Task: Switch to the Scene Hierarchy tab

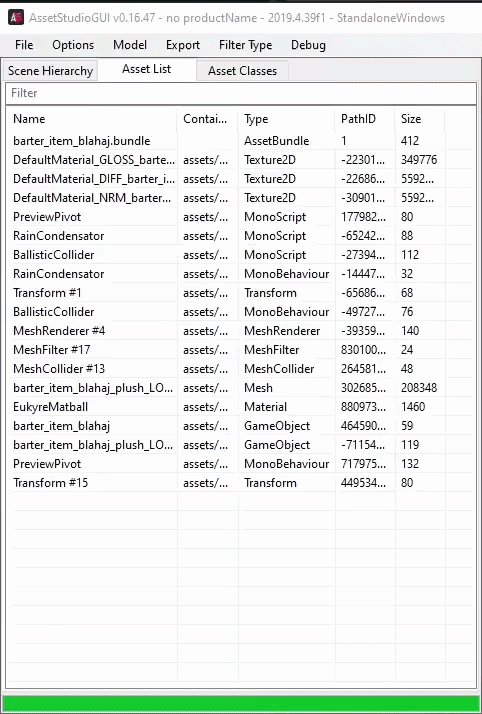Action: 50,71
